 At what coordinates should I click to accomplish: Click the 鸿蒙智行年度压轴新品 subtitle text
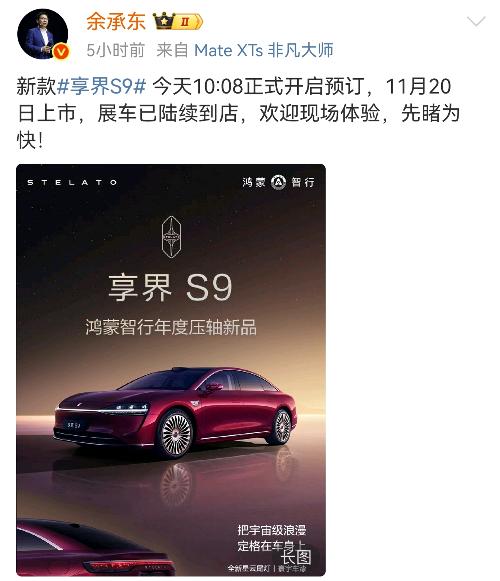click(x=171, y=327)
